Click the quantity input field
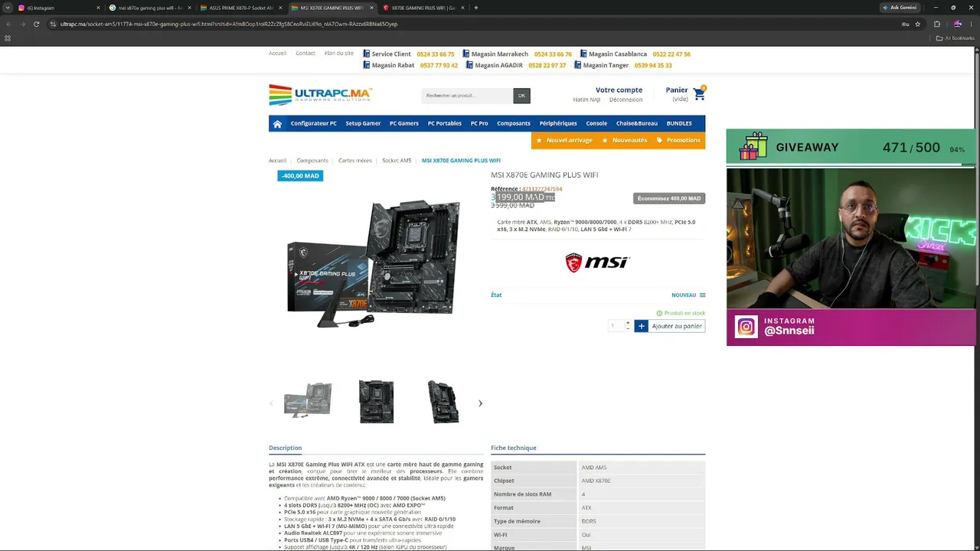 (616, 326)
